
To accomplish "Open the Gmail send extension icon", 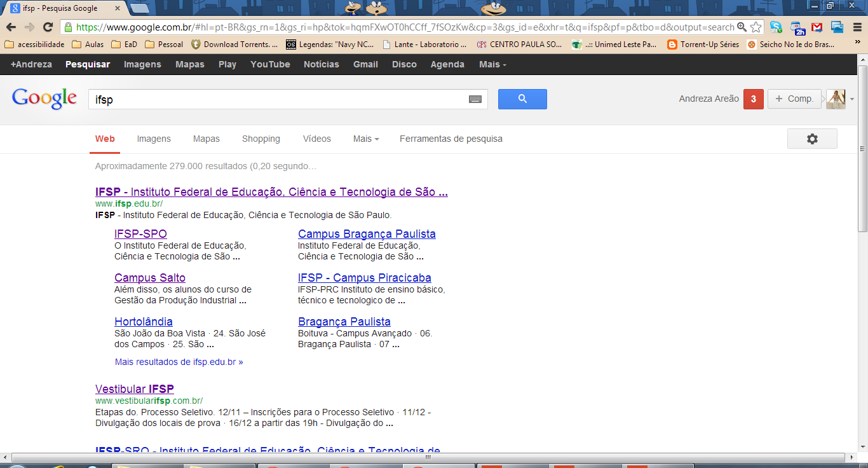I will click(817, 27).
